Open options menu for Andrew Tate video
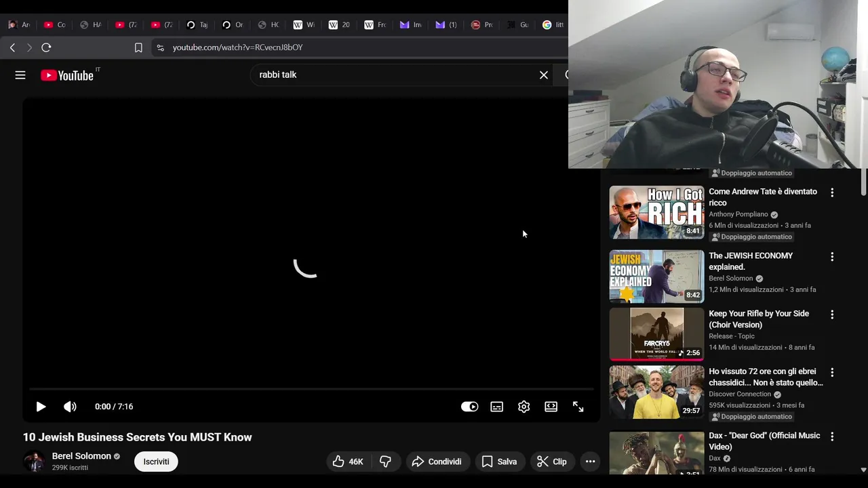 (832, 192)
